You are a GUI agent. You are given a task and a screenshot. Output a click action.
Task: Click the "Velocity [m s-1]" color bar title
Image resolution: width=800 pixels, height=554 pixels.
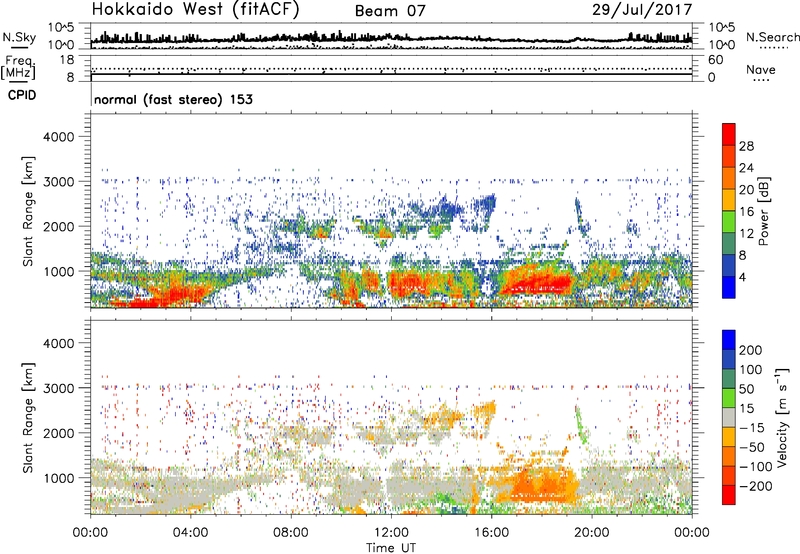[781, 417]
